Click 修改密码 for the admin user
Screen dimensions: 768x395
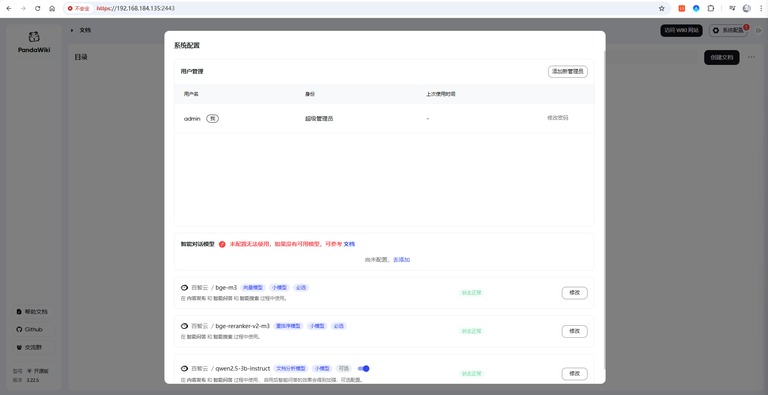tap(558, 118)
